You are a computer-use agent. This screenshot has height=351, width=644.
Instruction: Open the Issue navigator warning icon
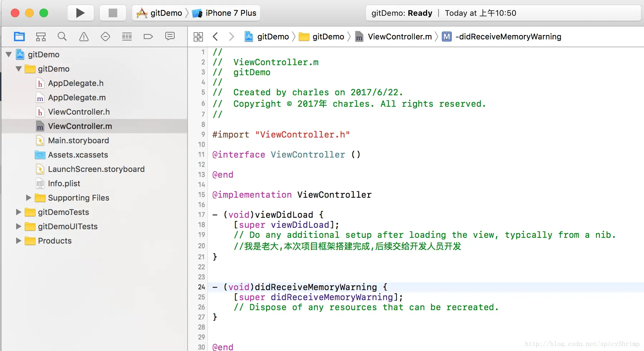point(84,37)
